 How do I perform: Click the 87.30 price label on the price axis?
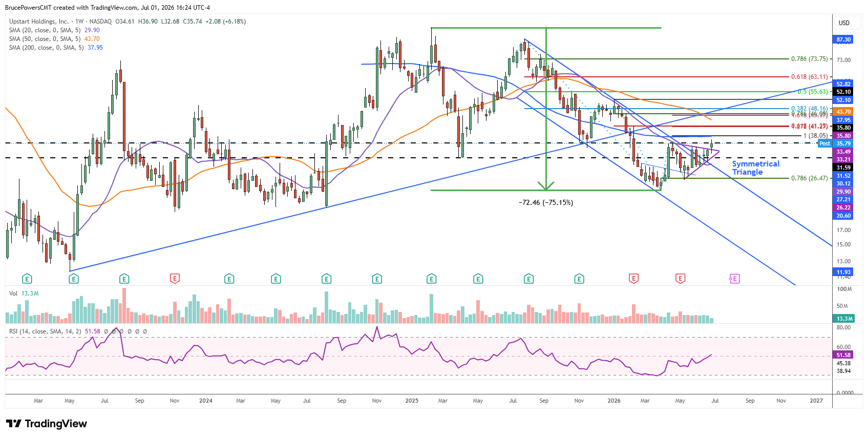coord(843,39)
